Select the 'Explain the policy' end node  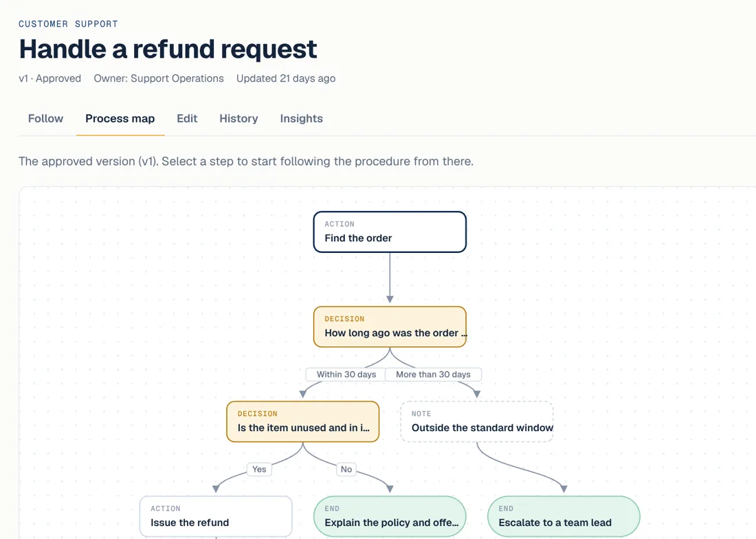click(390, 517)
